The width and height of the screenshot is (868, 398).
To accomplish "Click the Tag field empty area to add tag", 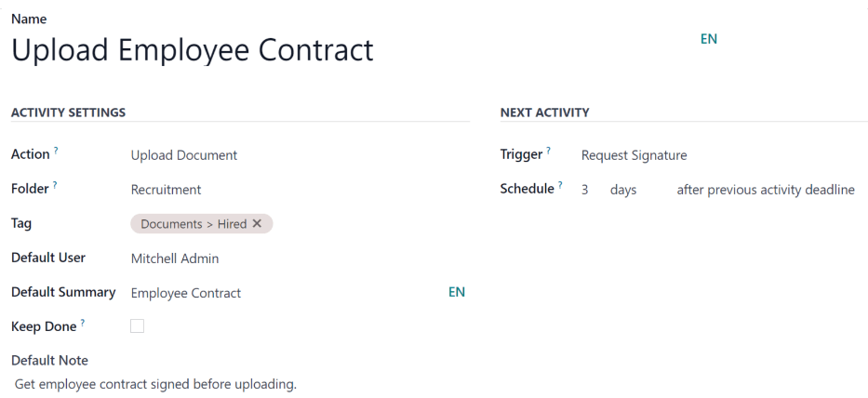I will click(372, 224).
